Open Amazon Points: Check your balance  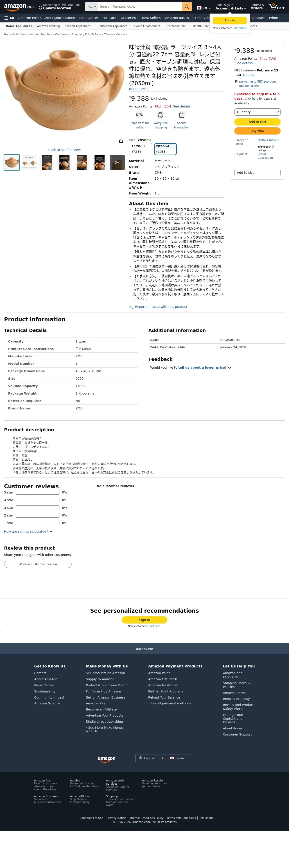[46, 18]
